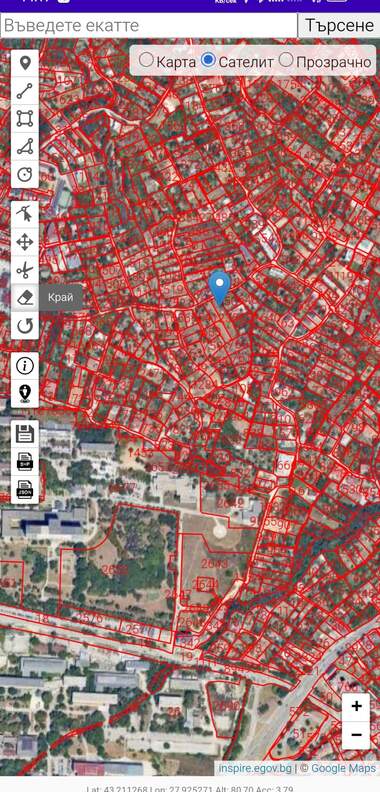Viewport: 380px width, 792px height.
Task: Click the parcel labeled 2644
Action: pos(207,585)
